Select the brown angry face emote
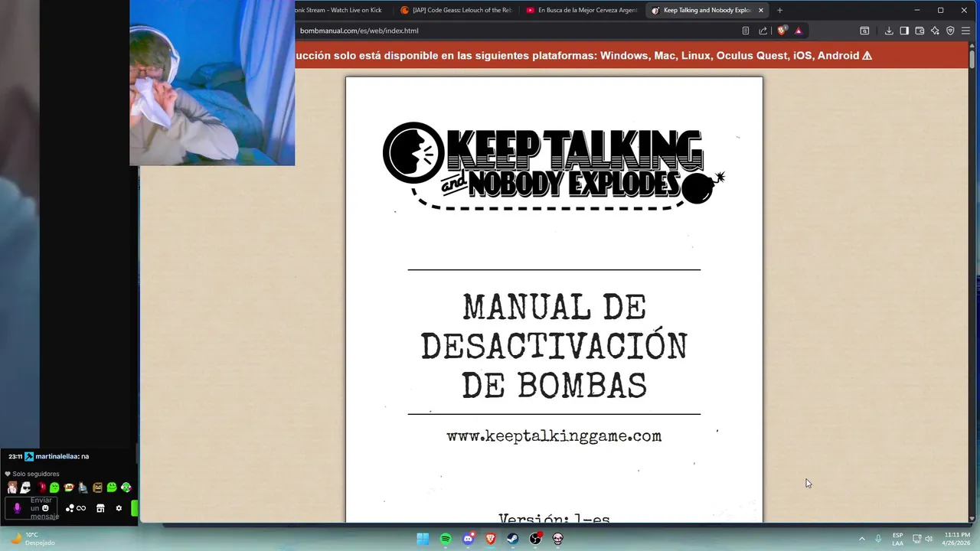 tap(97, 487)
